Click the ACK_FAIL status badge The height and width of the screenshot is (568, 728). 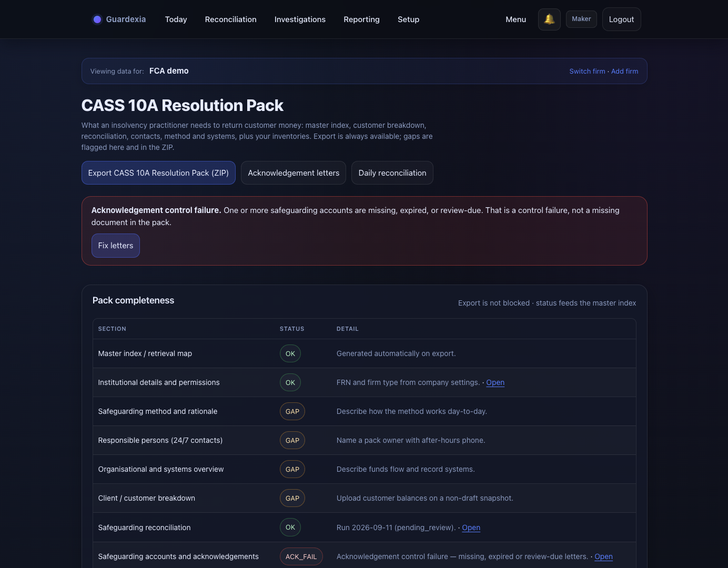coord(301,556)
